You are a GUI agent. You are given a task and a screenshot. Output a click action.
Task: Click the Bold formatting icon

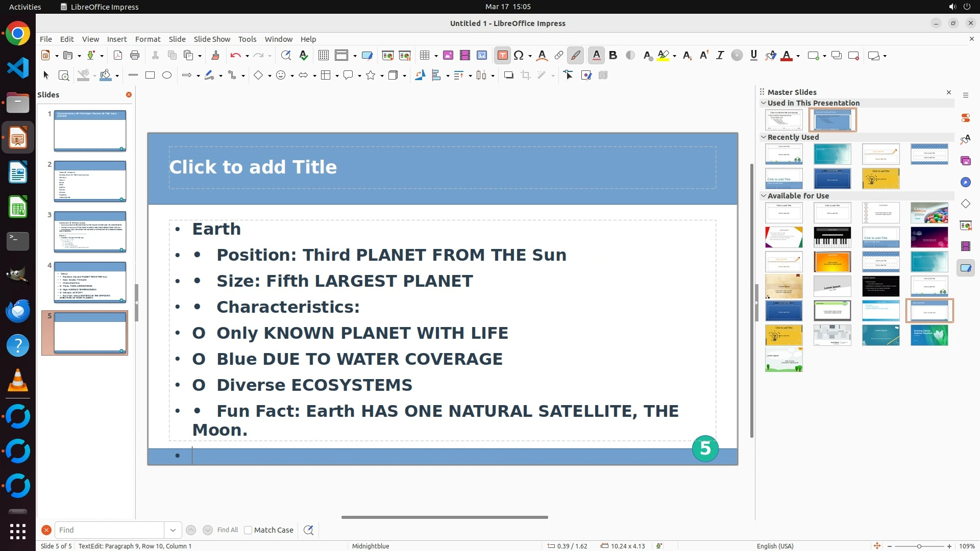pos(613,56)
